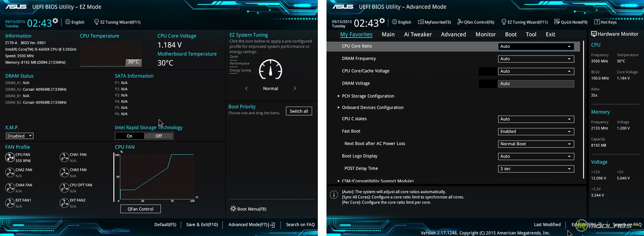Switch to Ai Tweaker tab
Screen dimensions: 644x236
coord(418,34)
